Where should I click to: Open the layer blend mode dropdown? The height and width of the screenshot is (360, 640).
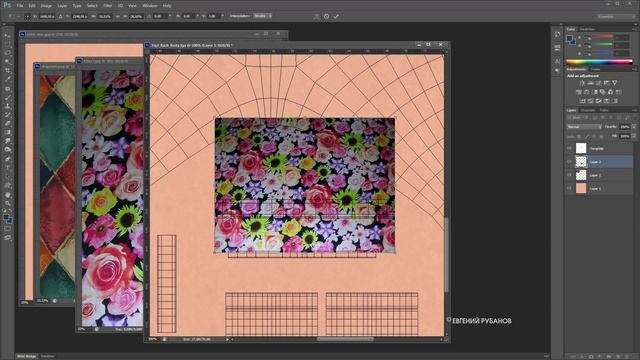click(x=584, y=127)
